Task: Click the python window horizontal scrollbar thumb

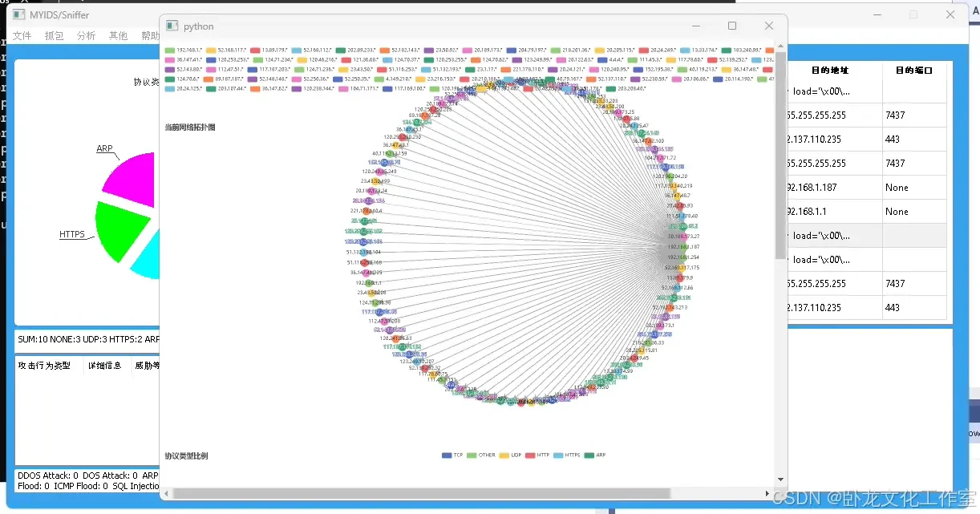Action: click(421, 493)
